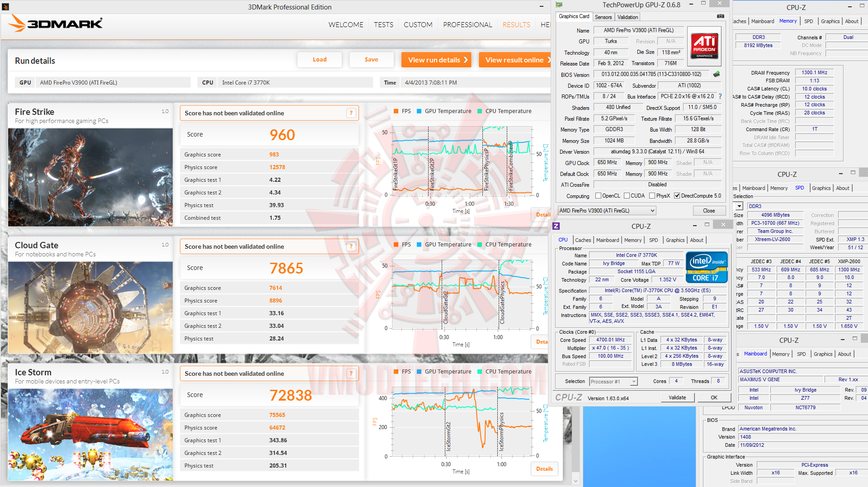Viewport: 868px width, 487px height.
Task: Click the Save button in Run details
Action: (371, 60)
